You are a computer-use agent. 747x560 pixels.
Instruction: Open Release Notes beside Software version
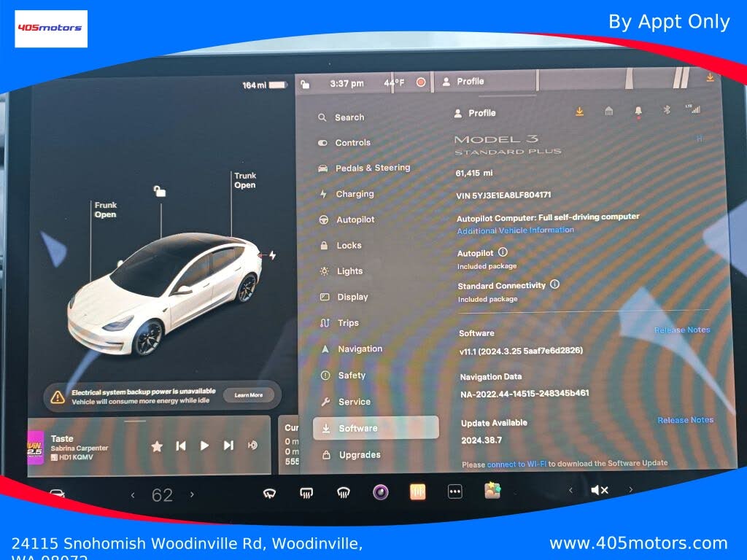tap(682, 330)
